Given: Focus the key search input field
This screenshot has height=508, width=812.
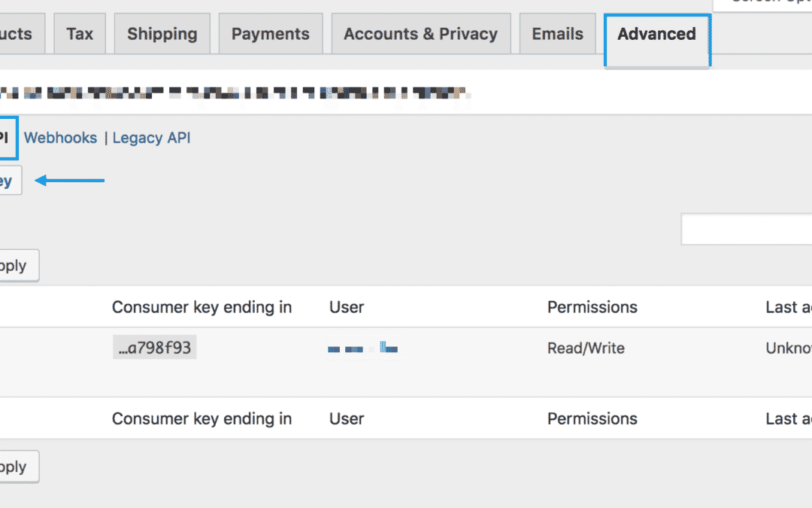Looking at the screenshot, I should tap(747, 229).
